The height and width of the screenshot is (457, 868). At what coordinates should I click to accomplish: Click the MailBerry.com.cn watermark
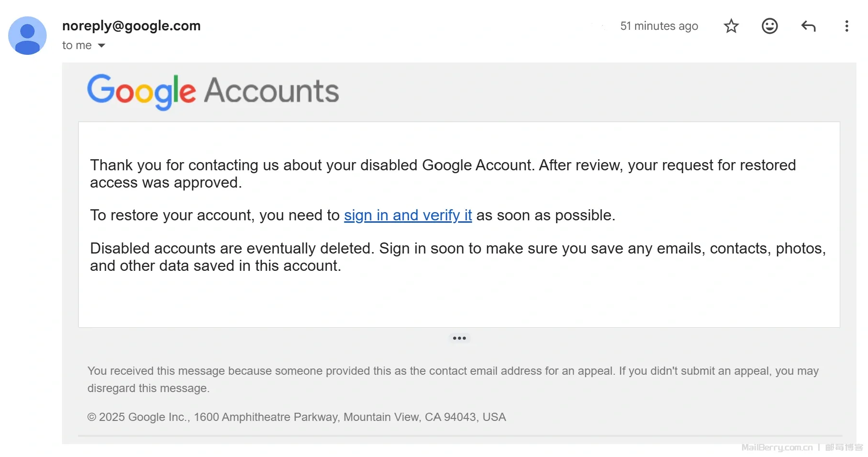[x=777, y=447]
